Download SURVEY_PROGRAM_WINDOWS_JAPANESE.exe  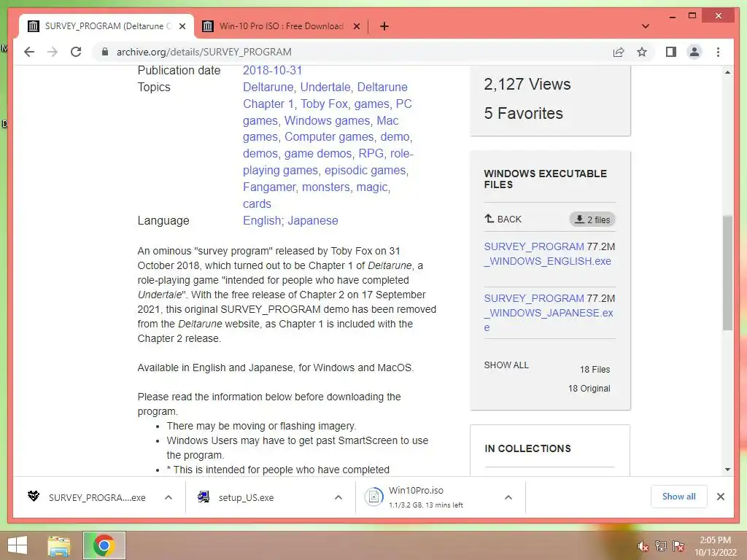[x=549, y=313]
